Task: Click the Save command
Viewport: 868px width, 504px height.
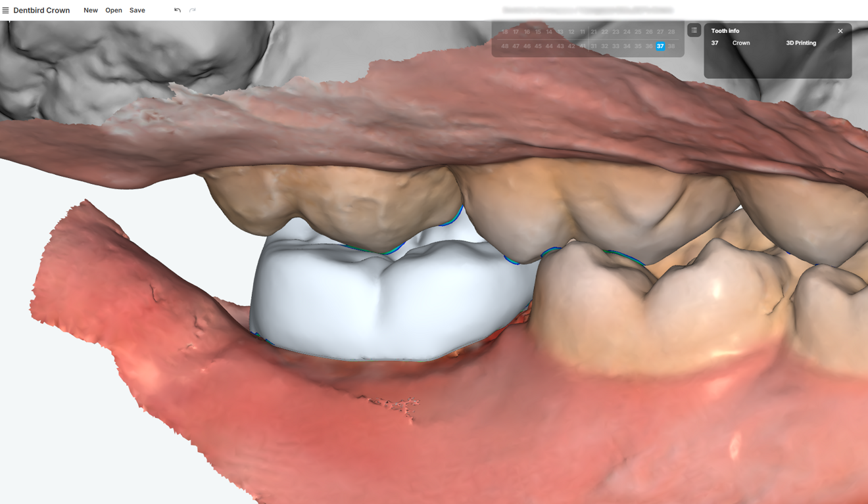Action: pyautogui.click(x=136, y=10)
